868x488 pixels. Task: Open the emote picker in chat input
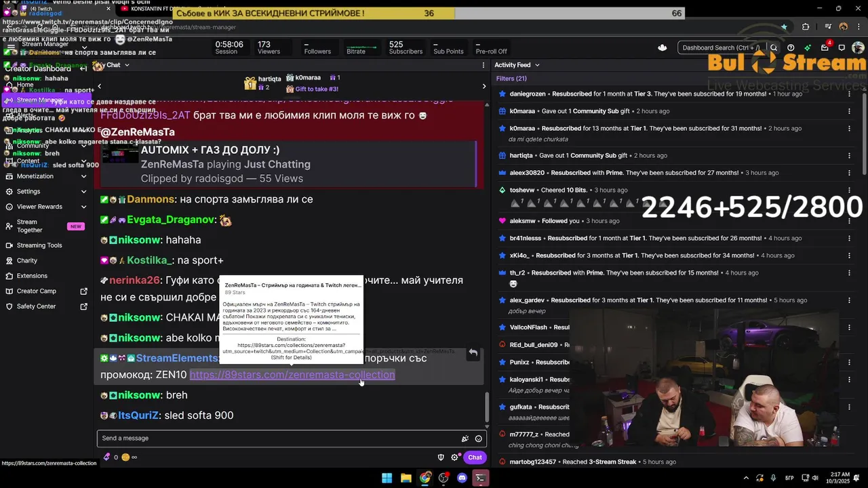click(x=479, y=439)
